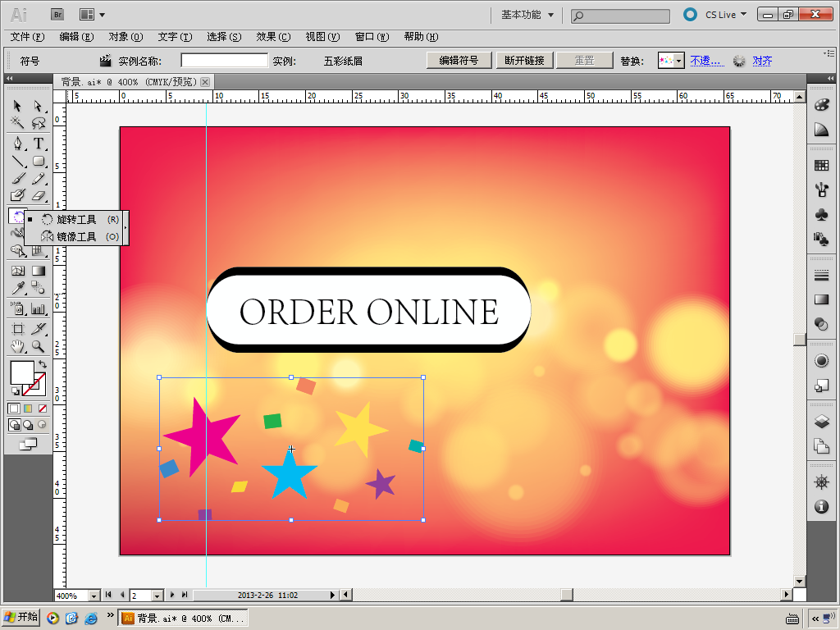Select the Symbol Sprayer tool

tap(18, 308)
